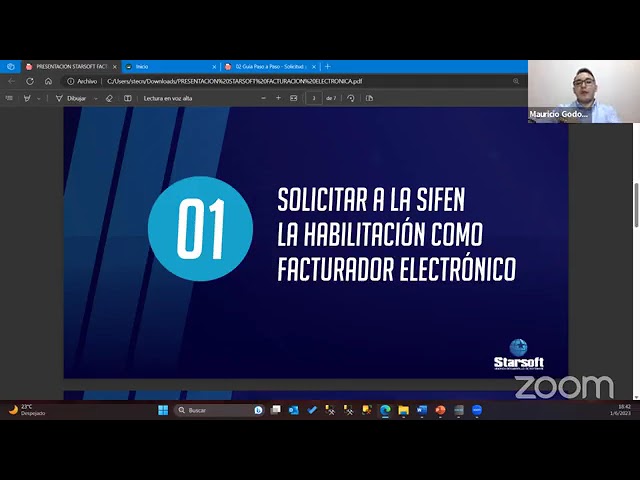Close the 02 Guia Paso a Paso tab
The width and height of the screenshot is (640, 480).
click(x=314, y=67)
